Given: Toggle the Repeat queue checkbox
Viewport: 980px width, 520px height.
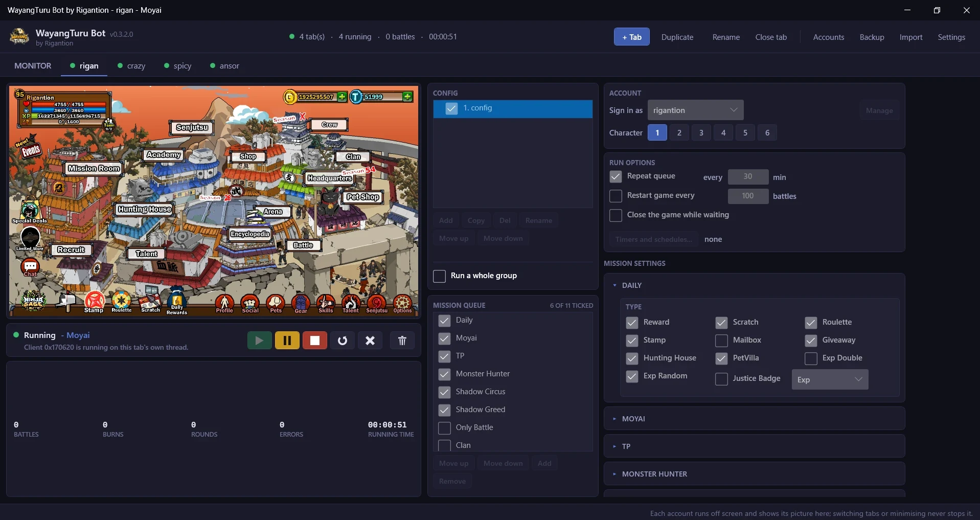Looking at the screenshot, I should click(616, 176).
